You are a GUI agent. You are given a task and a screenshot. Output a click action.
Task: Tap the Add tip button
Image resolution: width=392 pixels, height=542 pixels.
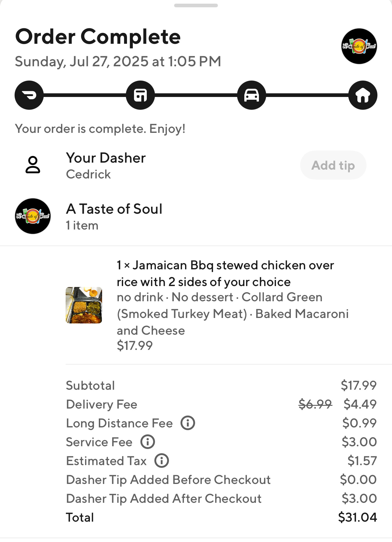tap(333, 165)
